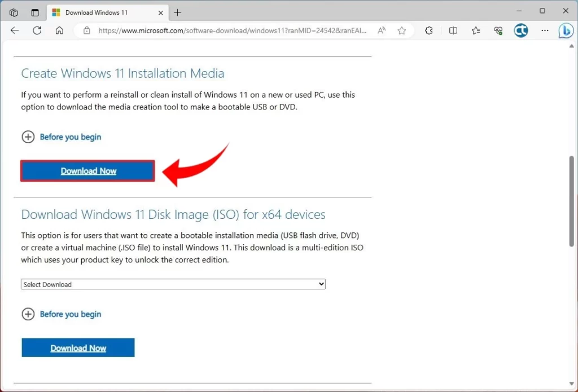Screen dimensions: 578x392
Task: Click the microsoft.com address bar URL
Action: point(232,30)
